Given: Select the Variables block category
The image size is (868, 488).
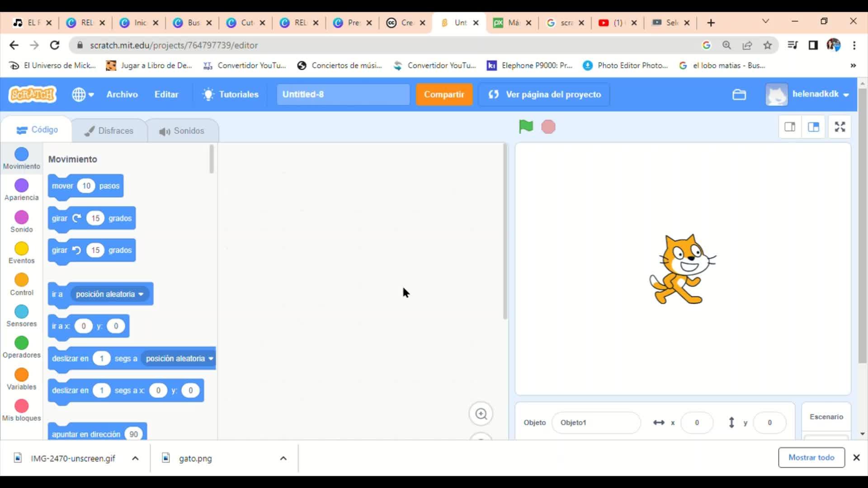Looking at the screenshot, I should [21, 379].
